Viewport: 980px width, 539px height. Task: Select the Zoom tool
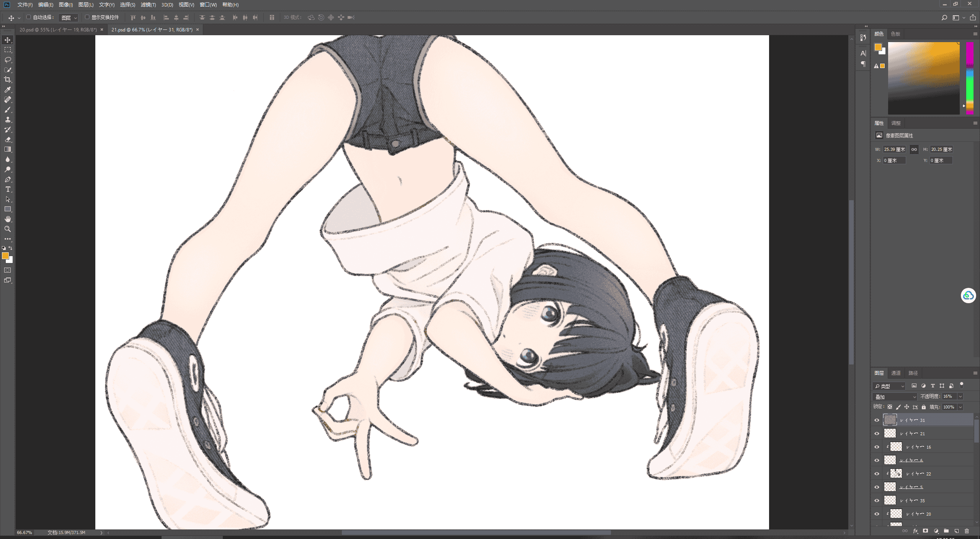pyautogui.click(x=8, y=229)
